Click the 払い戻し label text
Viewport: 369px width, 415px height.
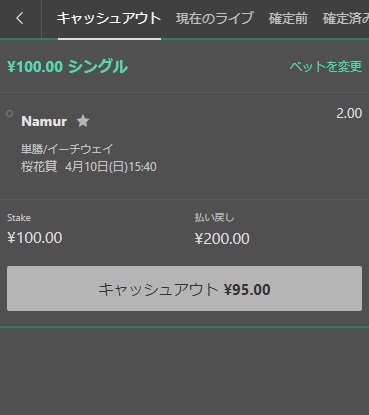(x=214, y=218)
